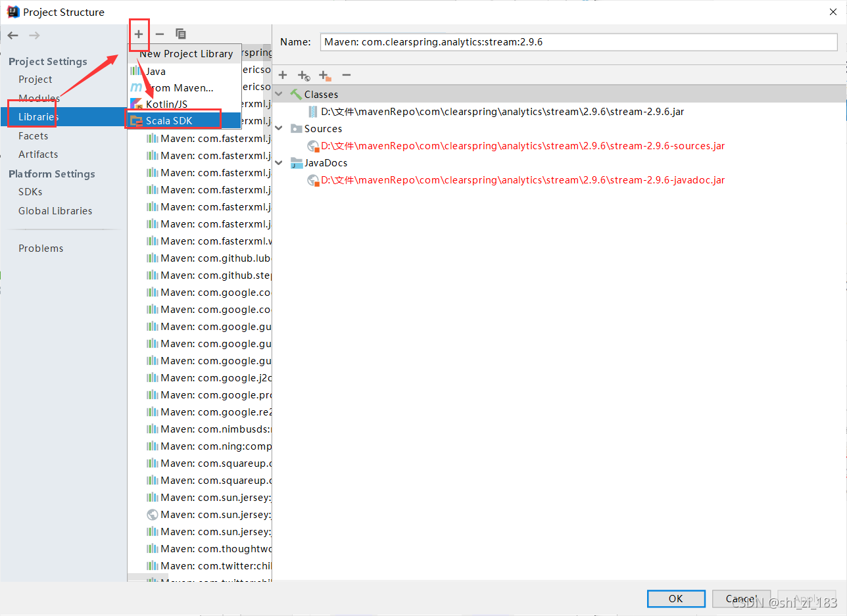
Task: Click the plus icon to add a library
Action: [139, 34]
